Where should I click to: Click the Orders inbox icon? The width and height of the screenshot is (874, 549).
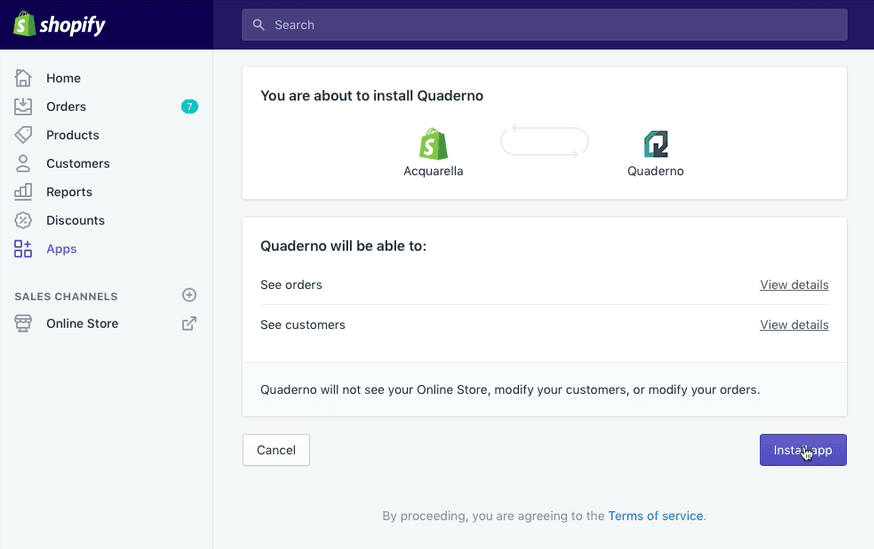23,106
